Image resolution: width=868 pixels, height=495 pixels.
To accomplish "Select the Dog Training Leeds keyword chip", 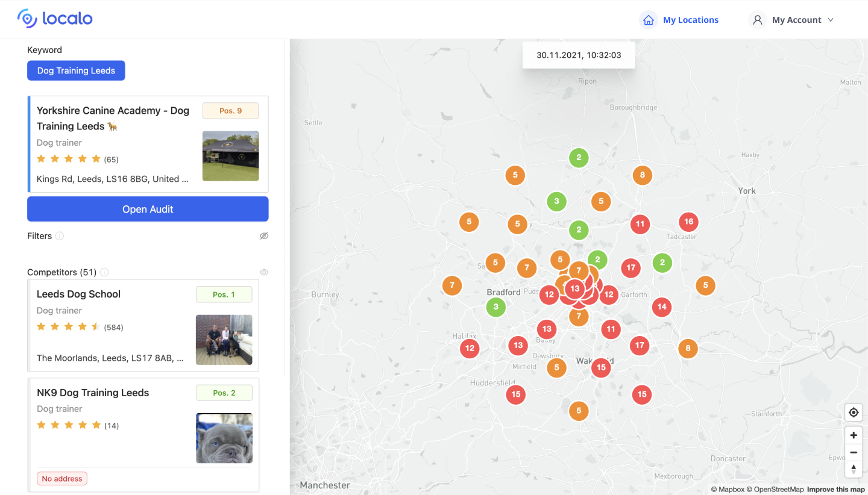I will (x=76, y=70).
